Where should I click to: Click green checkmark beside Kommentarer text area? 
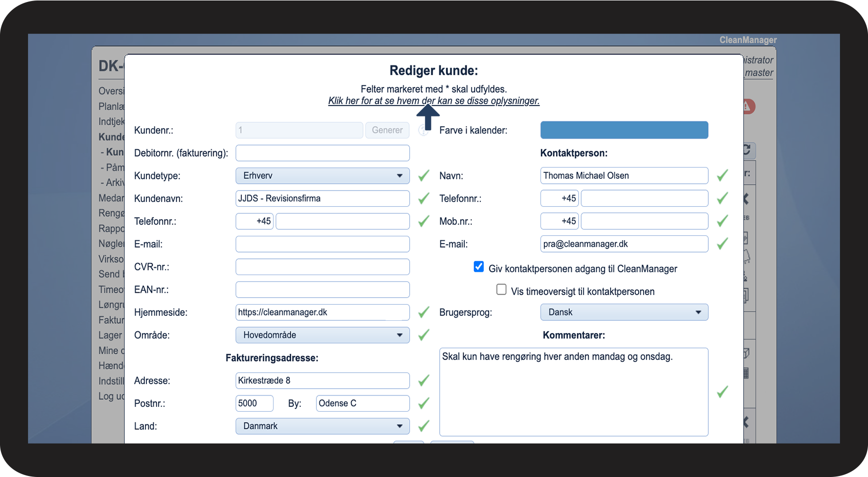click(x=722, y=392)
